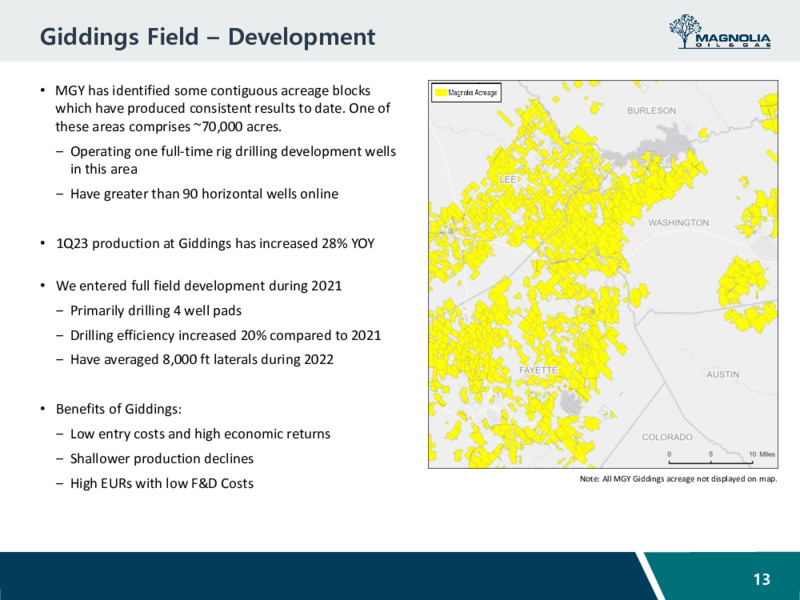Click 'Shallower production declines' line
The height and width of the screenshot is (600, 800).
(162, 459)
